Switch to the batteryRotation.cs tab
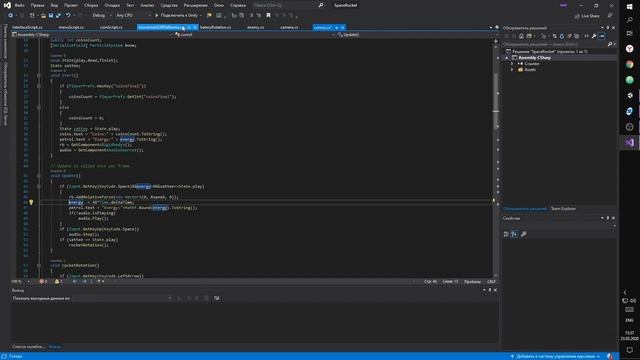This screenshot has width=640, height=360. tap(216, 27)
